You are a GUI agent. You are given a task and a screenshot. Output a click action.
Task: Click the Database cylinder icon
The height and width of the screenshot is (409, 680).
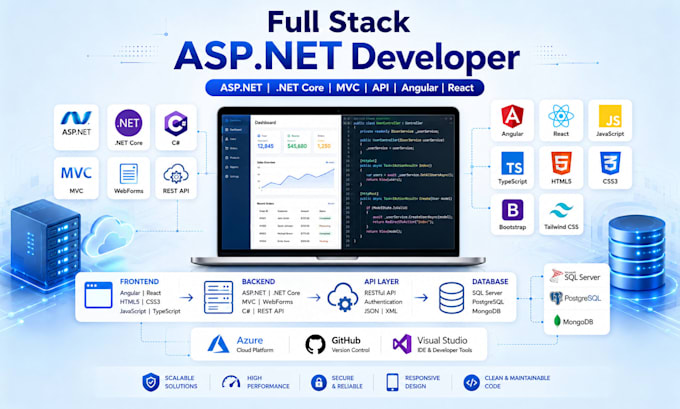[451, 298]
